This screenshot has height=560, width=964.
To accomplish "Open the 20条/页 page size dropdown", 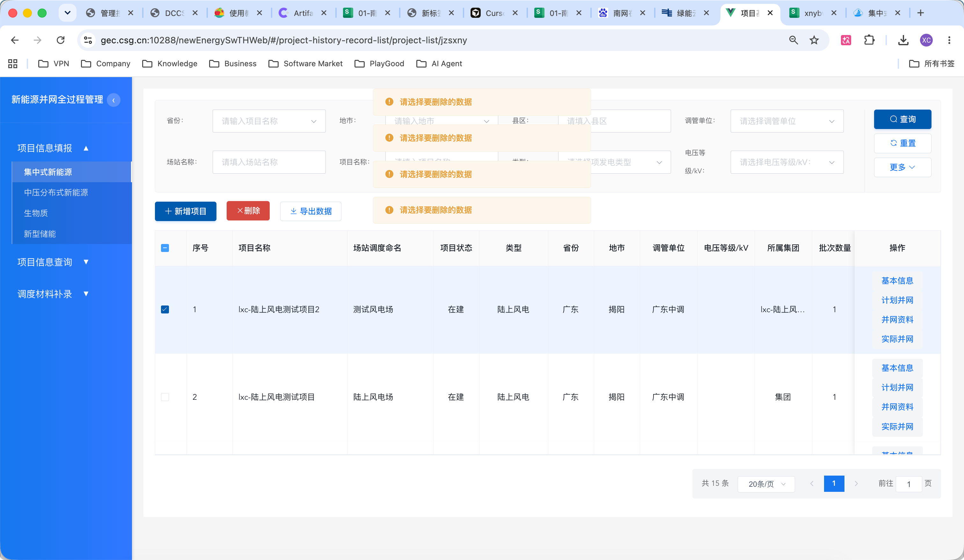I will point(766,484).
